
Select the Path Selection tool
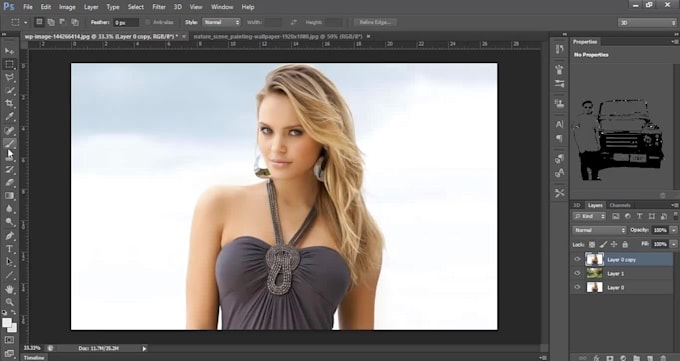pyautogui.click(x=10, y=262)
